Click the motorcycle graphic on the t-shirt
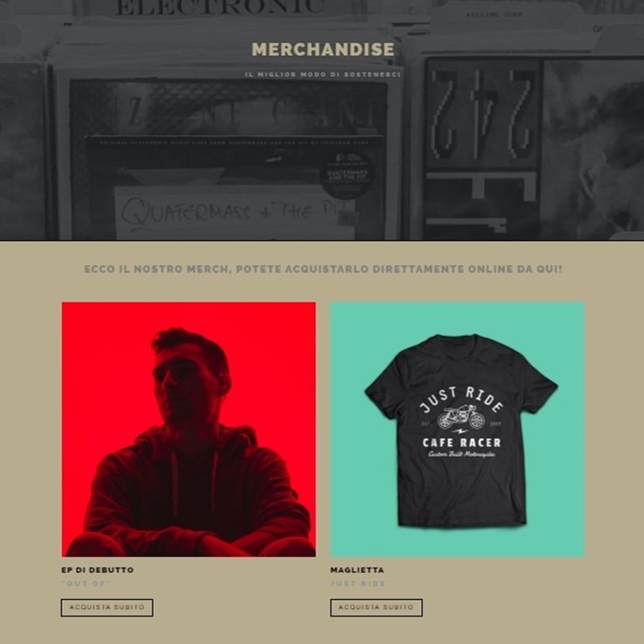Image resolution: width=644 pixels, height=644 pixels. [x=460, y=418]
